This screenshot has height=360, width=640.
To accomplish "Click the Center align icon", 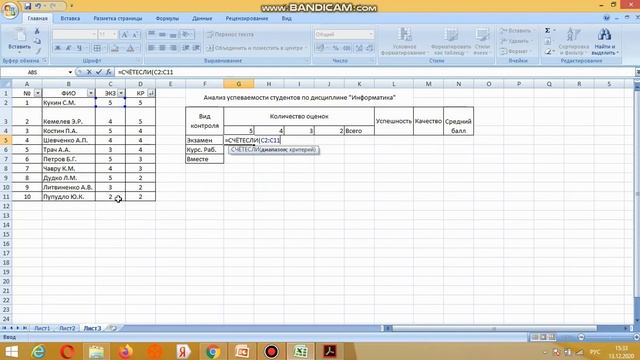I will tap(162, 48).
